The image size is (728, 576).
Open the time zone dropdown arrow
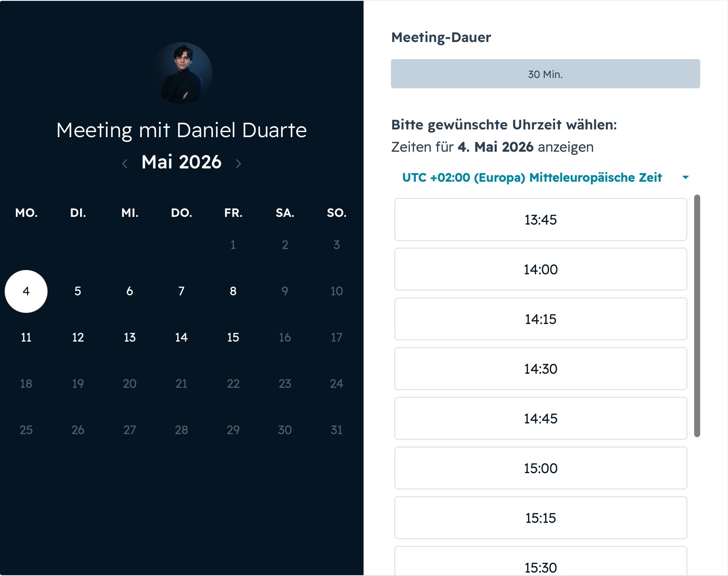coord(685,177)
